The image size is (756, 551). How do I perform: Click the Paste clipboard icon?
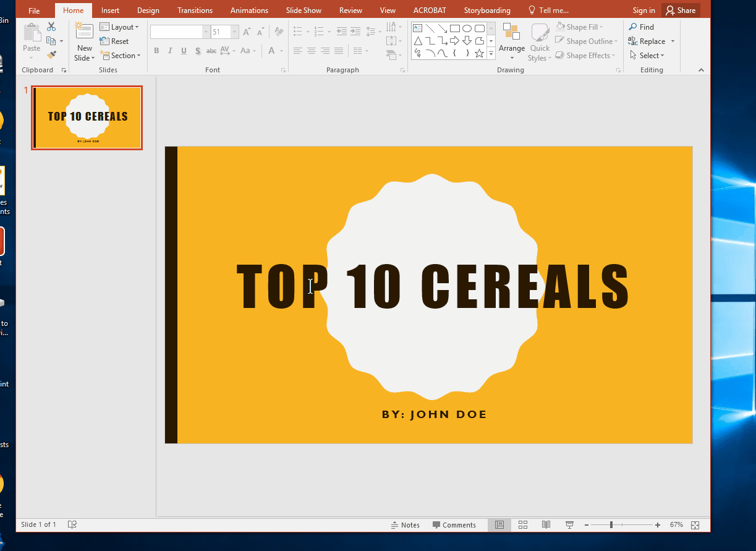[x=32, y=33]
